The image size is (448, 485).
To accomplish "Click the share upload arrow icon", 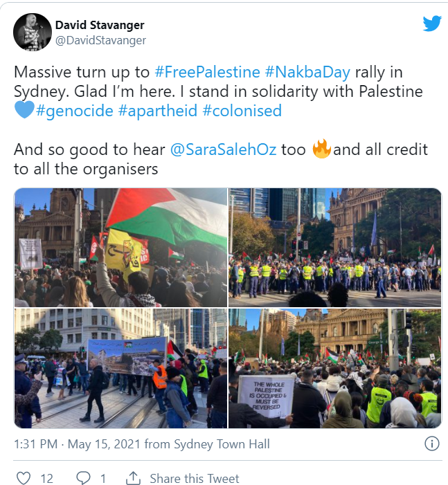I will pyautogui.click(x=133, y=478).
